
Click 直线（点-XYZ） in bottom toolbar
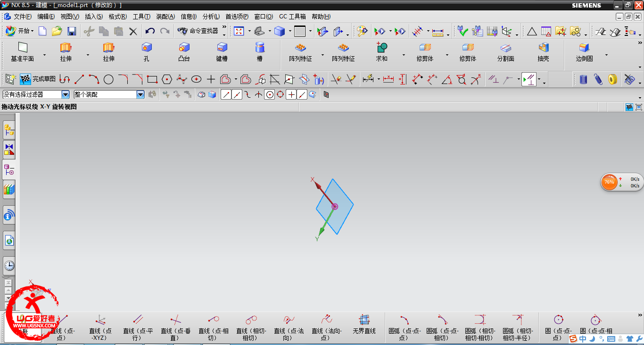click(101, 328)
